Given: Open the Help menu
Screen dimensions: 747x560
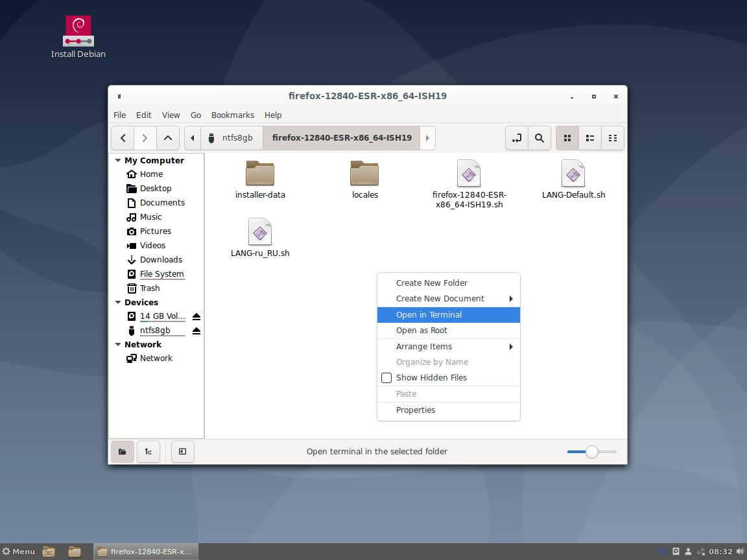Looking at the screenshot, I should (x=273, y=115).
